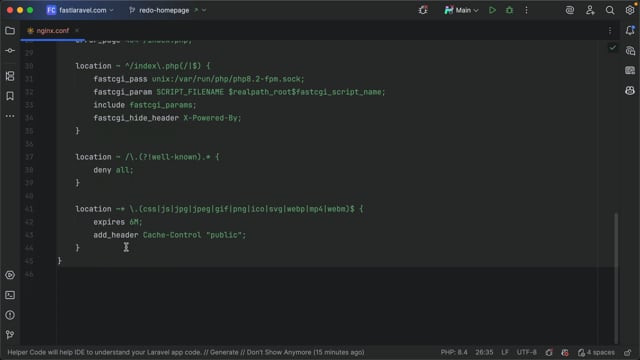Debug the Main configuration
Screen dimensions: 640x360
pos(509,10)
